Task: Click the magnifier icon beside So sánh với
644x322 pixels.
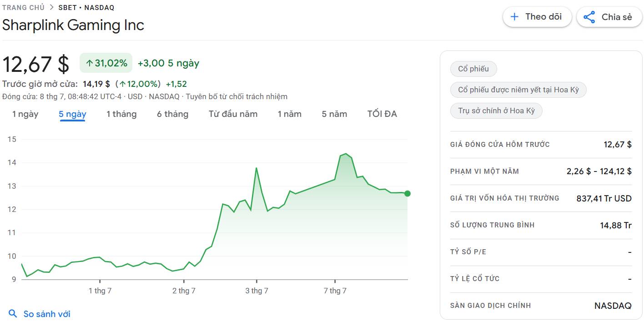Action: click(13, 314)
